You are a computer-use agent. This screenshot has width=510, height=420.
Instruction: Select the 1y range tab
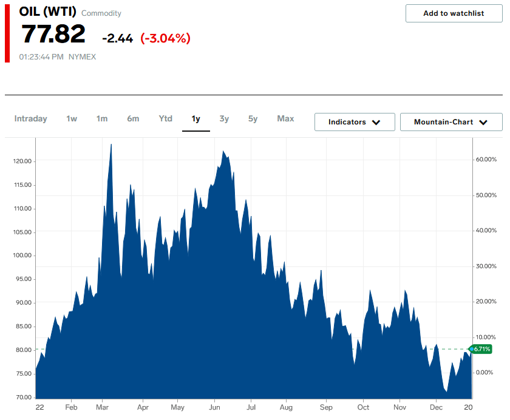point(195,118)
